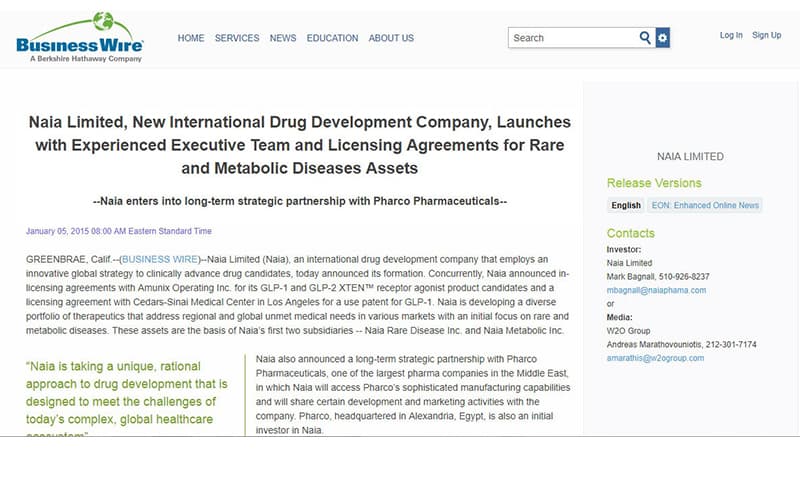This screenshot has width=800, height=500.
Task: Click the Investor: label
Action: [623, 249]
